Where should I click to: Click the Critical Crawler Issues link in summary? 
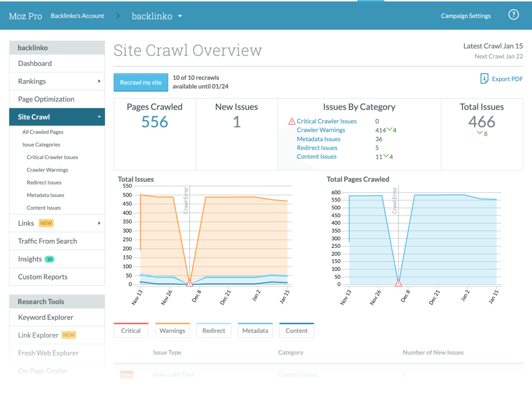(x=327, y=121)
